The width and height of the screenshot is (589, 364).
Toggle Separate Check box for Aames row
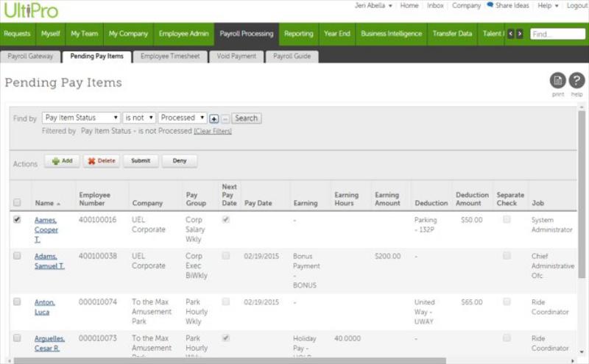pos(507,220)
